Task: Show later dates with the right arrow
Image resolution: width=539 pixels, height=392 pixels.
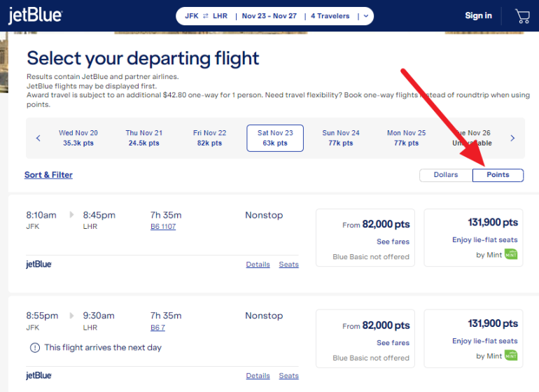Action: [512, 139]
